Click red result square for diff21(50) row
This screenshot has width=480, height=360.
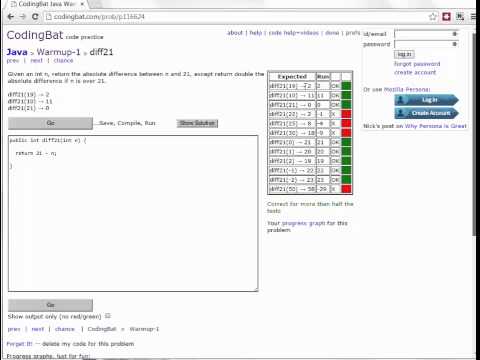click(346, 189)
